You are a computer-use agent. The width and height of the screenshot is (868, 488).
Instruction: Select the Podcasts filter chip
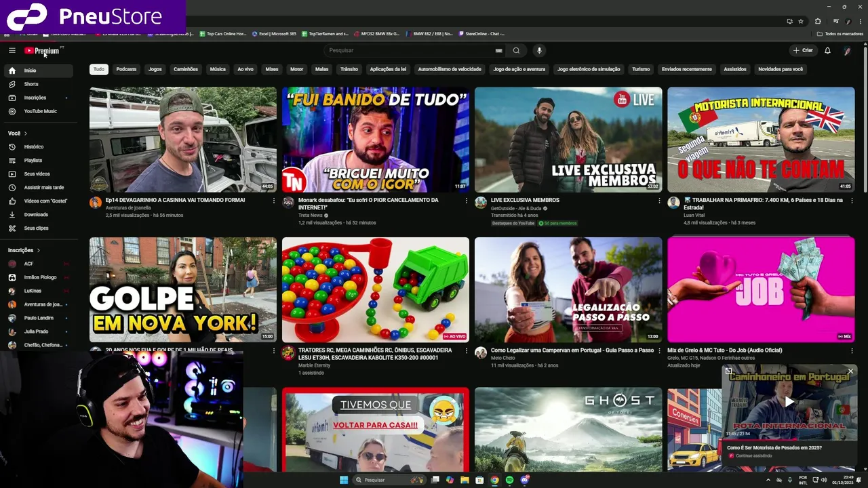coord(126,69)
